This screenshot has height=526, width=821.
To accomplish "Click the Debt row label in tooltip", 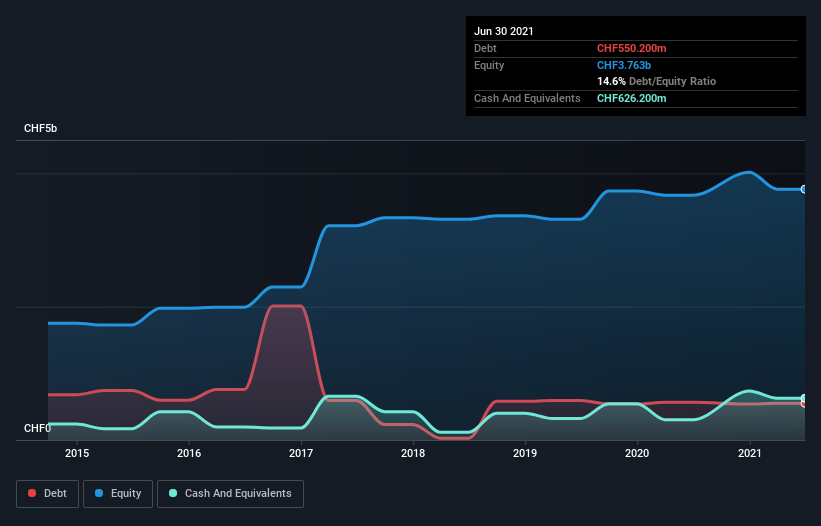I will point(485,48).
